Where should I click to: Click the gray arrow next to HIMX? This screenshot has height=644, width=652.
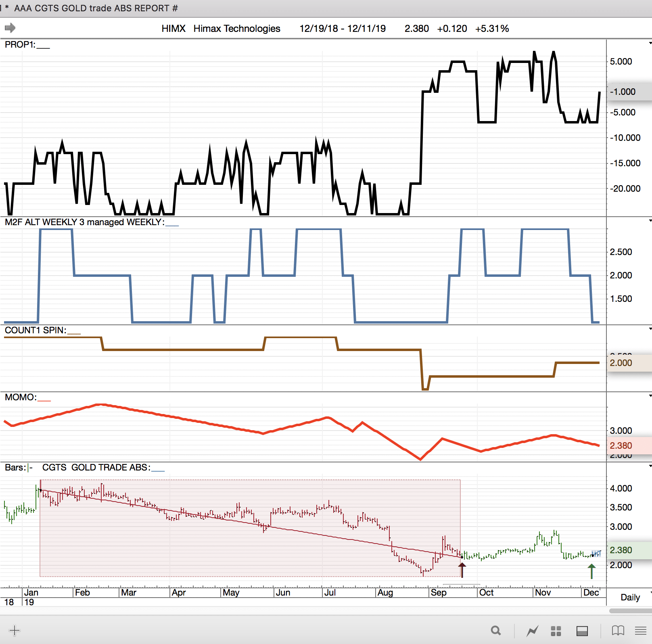(10, 28)
